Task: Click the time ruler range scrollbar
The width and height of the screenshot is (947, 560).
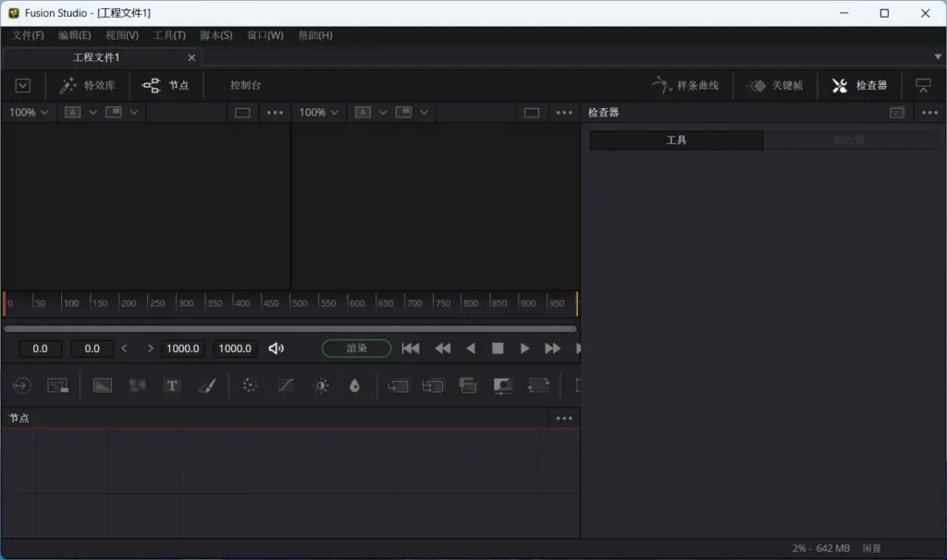Action: (290, 329)
